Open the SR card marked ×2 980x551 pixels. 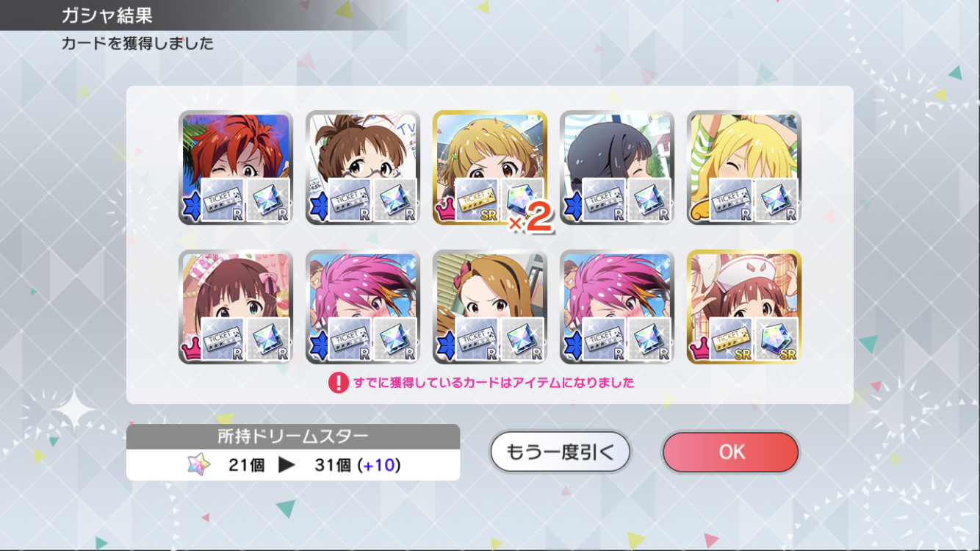pyautogui.click(x=490, y=168)
